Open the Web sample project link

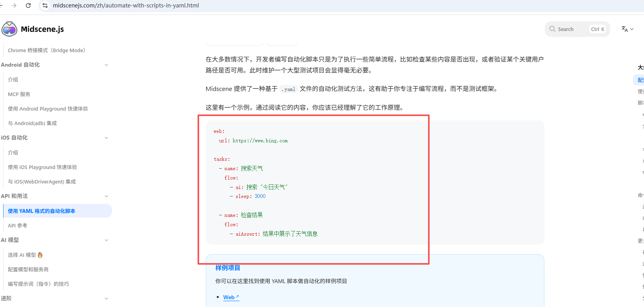[231, 297]
